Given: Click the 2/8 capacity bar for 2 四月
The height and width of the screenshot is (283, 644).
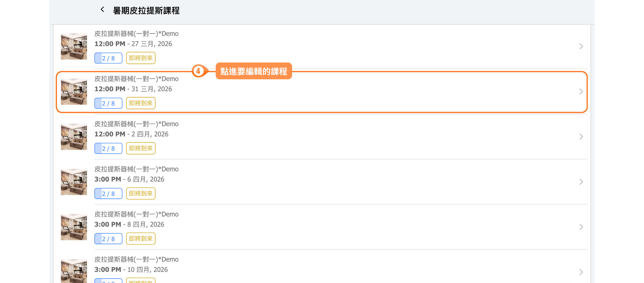Looking at the screenshot, I should [x=108, y=148].
